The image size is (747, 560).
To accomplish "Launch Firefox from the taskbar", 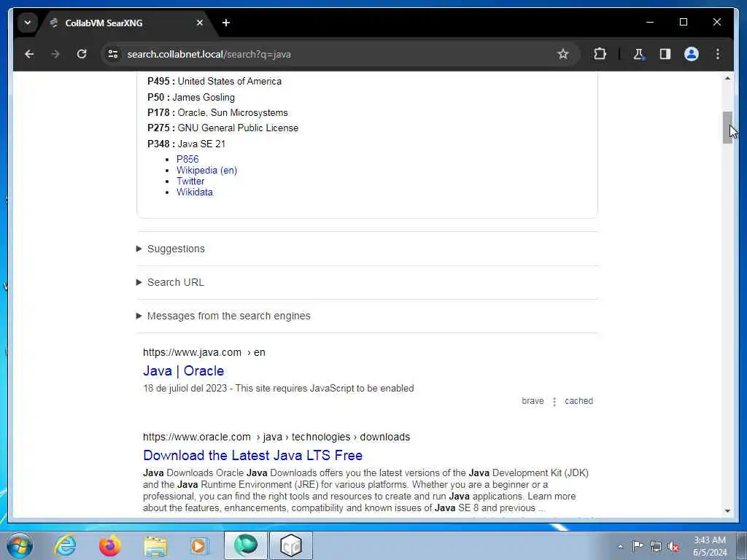I will click(110, 545).
